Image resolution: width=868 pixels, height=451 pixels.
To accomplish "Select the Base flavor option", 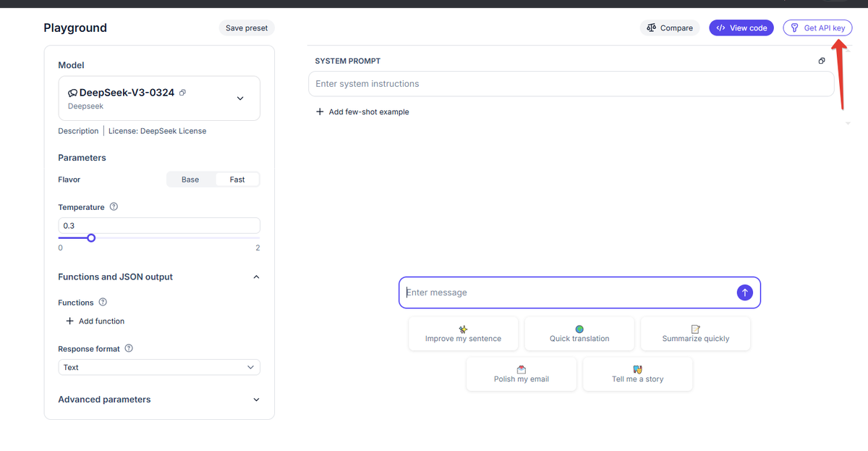I will point(190,180).
